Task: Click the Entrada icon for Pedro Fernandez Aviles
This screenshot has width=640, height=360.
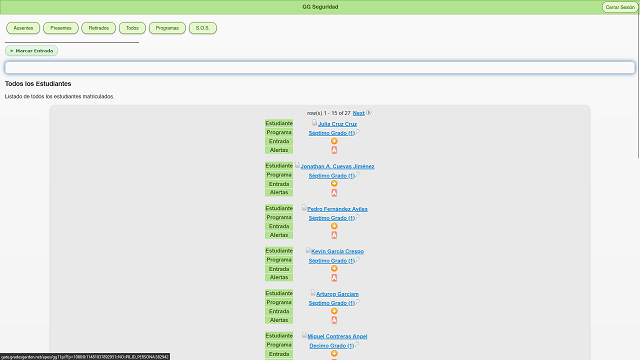Action: pos(334,226)
